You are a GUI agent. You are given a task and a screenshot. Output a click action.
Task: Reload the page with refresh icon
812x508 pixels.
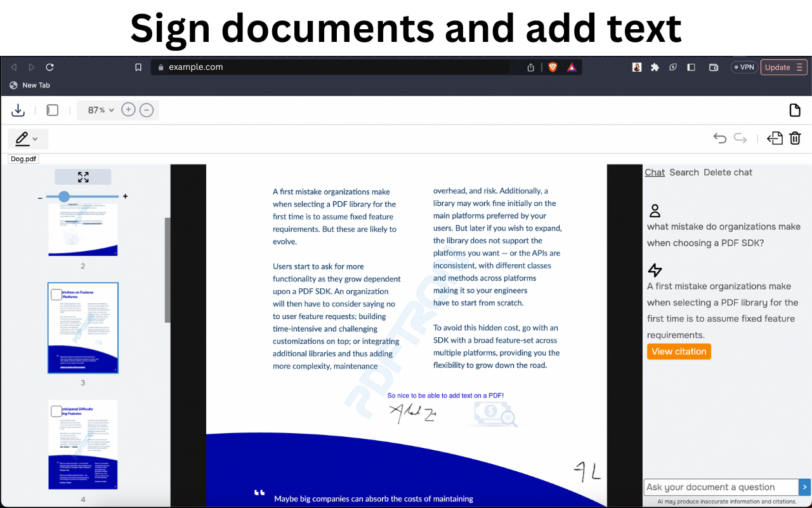pos(50,67)
